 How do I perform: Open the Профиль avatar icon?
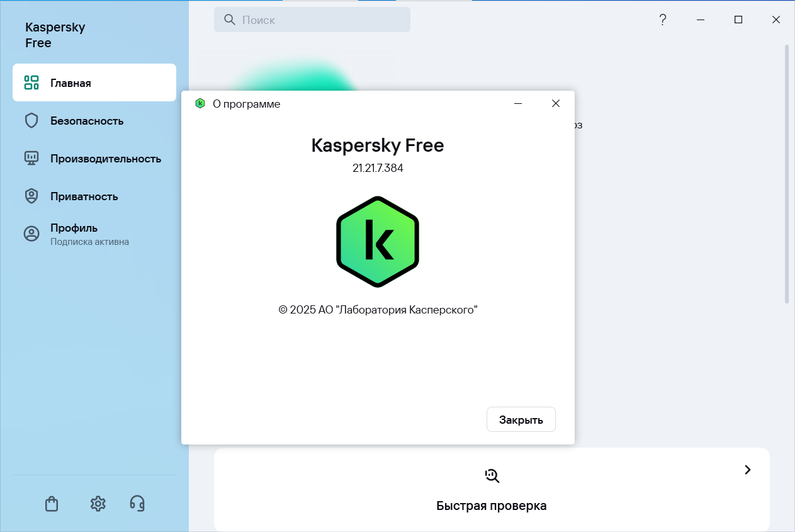(31, 234)
